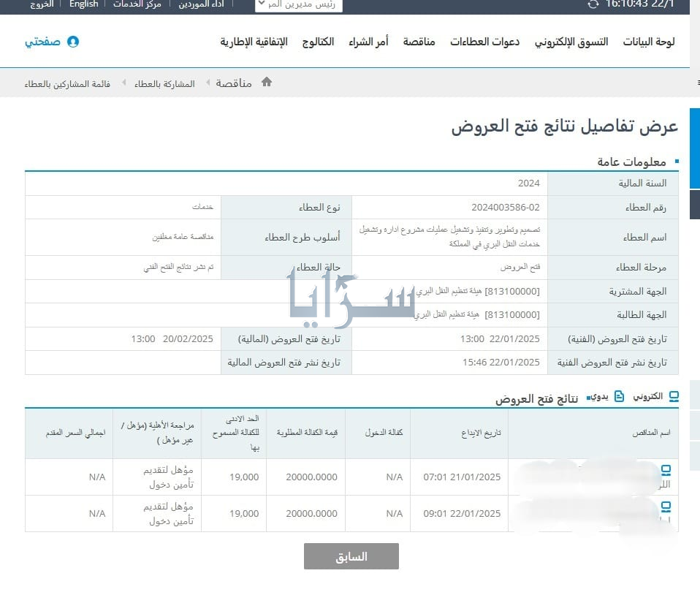Viewport: 700px width, 595px height.
Task: Open the دعوات العطاءات menu item
Action: (x=484, y=42)
